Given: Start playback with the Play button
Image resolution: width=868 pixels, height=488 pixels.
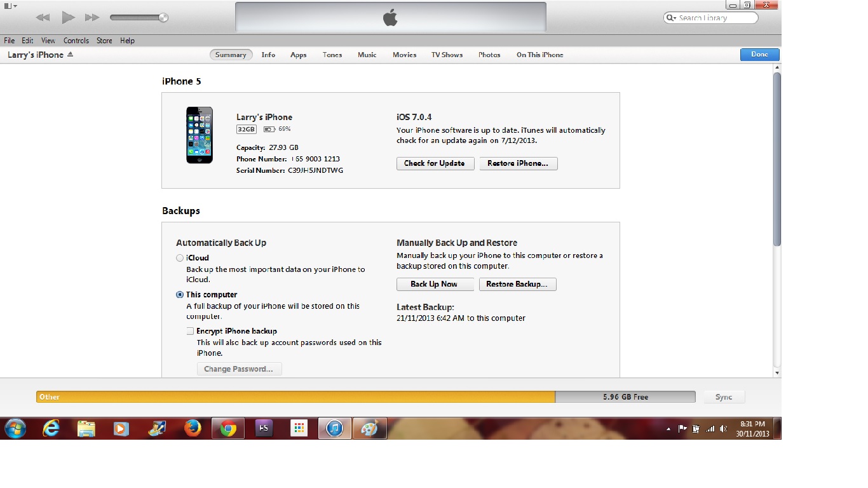Looking at the screenshot, I should [68, 18].
